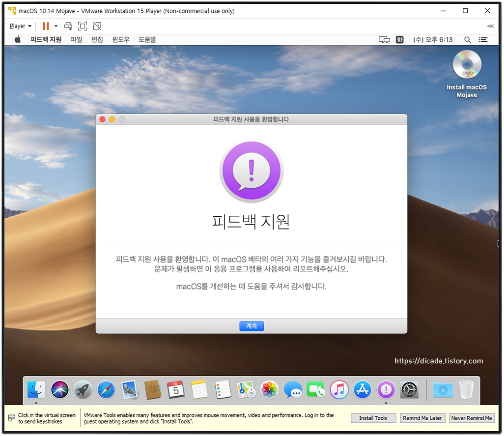Open 도움말 menu
The height and width of the screenshot is (436, 504).
click(x=147, y=39)
